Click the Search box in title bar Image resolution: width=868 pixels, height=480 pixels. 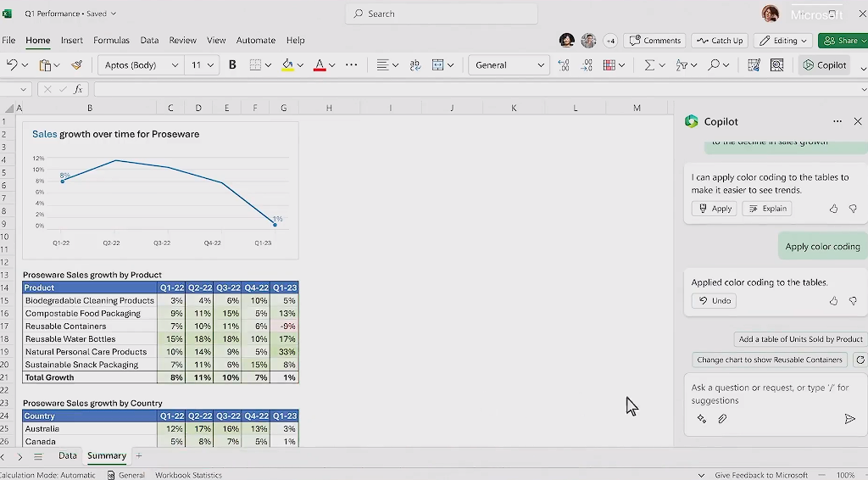coord(441,14)
